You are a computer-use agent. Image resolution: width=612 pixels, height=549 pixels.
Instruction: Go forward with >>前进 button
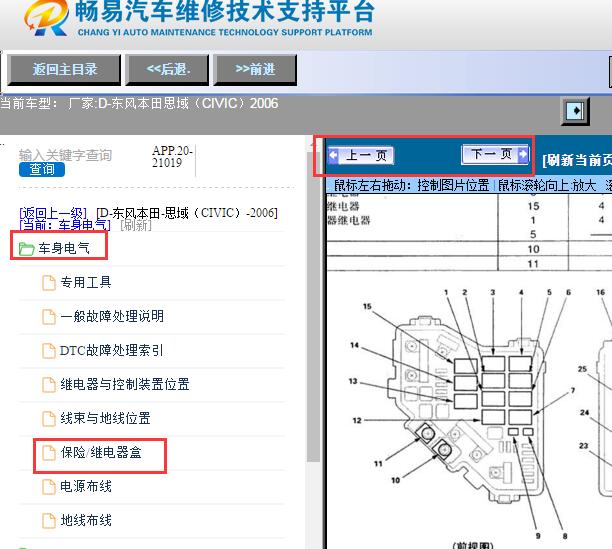[x=255, y=70]
